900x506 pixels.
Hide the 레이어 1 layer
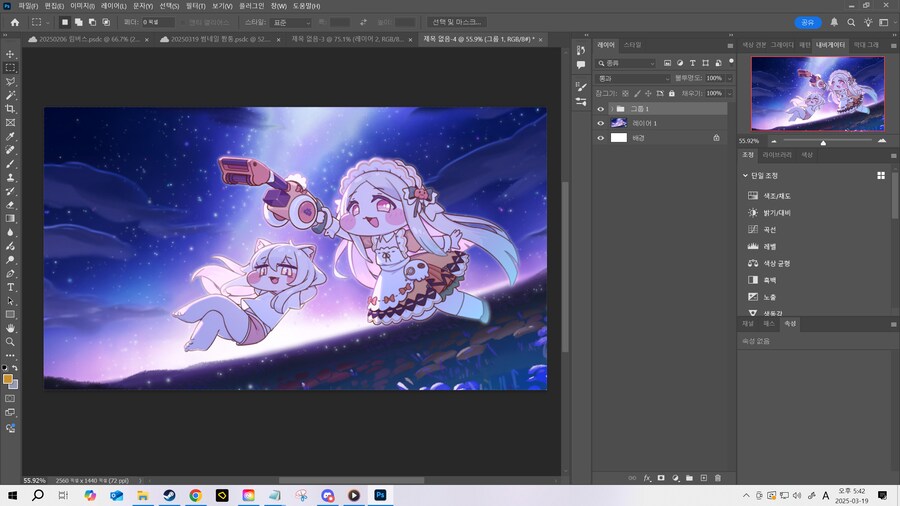[600, 123]
